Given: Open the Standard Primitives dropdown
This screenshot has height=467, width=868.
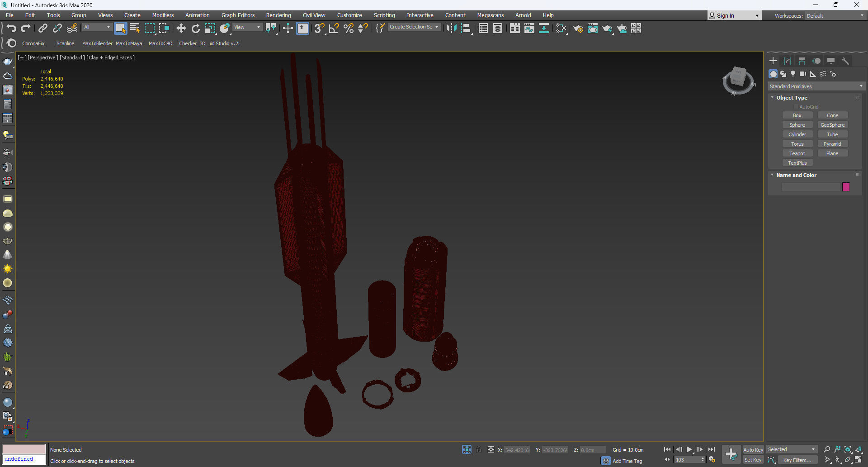Looking at the screenshot, I should click(816, 86).
